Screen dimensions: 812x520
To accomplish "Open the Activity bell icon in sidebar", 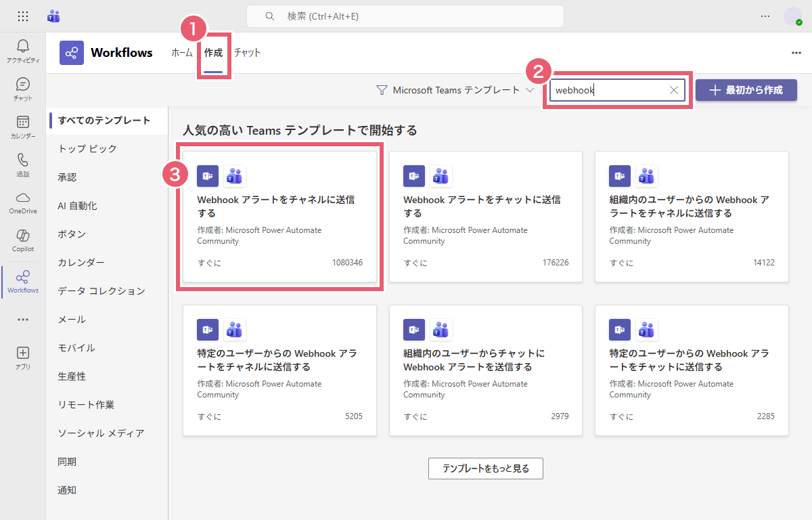I will pyautogui.click(x=23, y=46).
